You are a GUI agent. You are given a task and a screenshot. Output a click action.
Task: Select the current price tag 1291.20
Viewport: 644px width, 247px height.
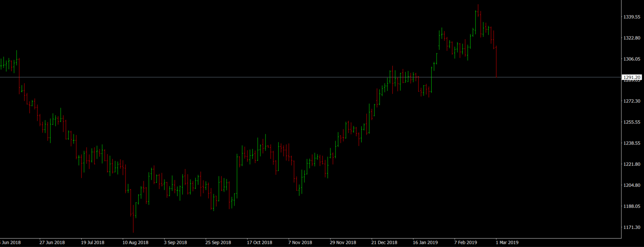click(x=632, y=78)
